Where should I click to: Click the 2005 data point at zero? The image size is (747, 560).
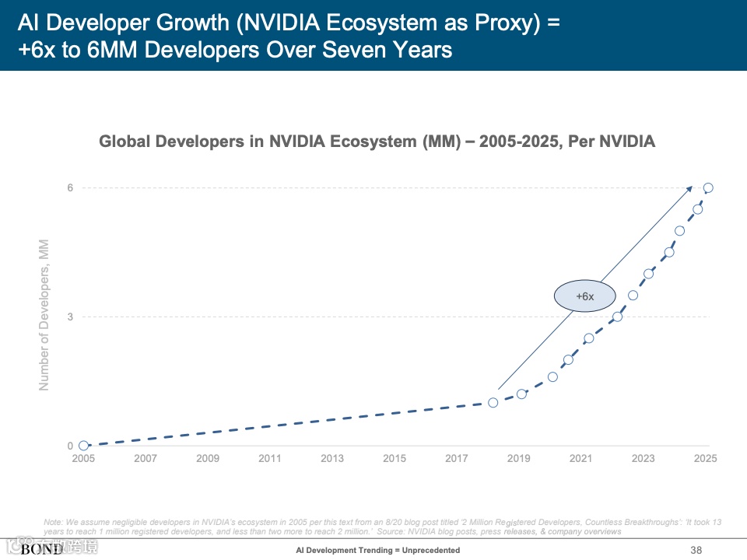point(83,446)
